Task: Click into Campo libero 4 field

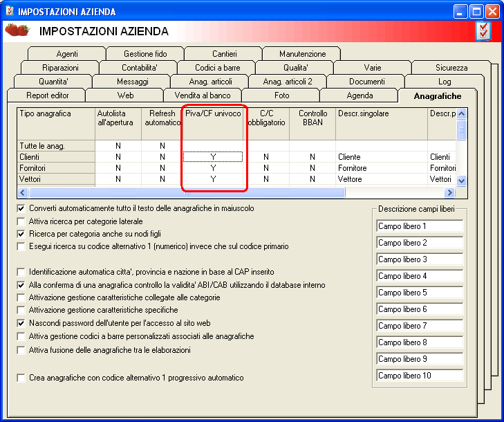Action: click(x=419, y=276)
